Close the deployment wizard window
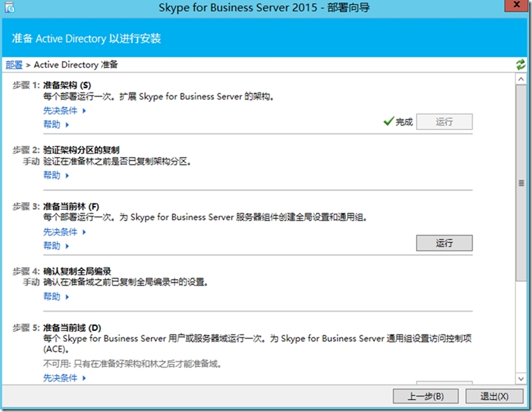Screen dimensions: 532x412 [x=516, y=5]
